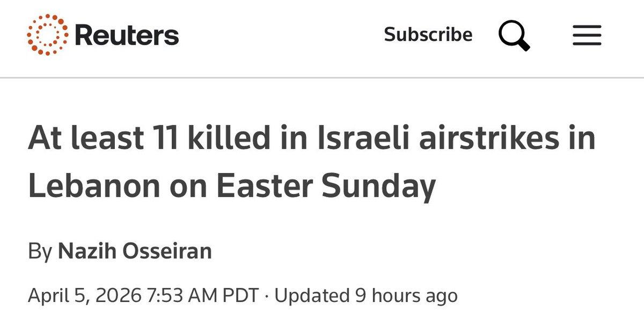Click the headline's second line ending 'on'
Screen dimensions: 644x318
[x=231, y=186]
